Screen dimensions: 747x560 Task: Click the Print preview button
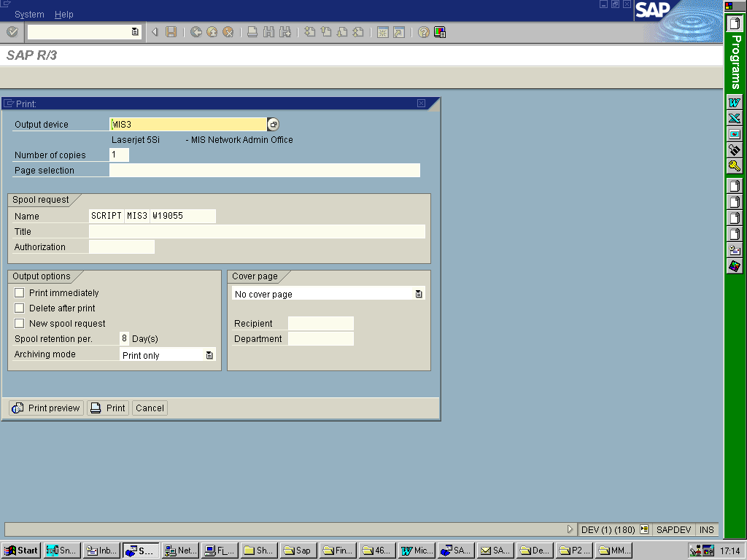(x=46, y=408)
